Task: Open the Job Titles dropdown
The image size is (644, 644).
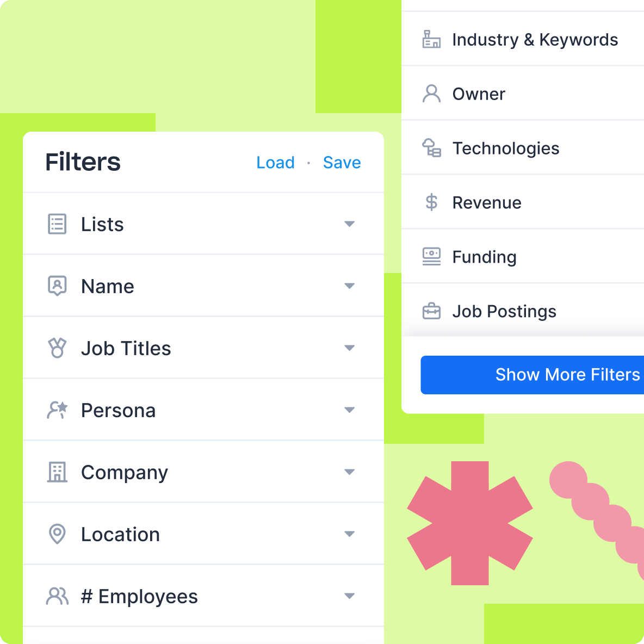Action: pos(350,348)
